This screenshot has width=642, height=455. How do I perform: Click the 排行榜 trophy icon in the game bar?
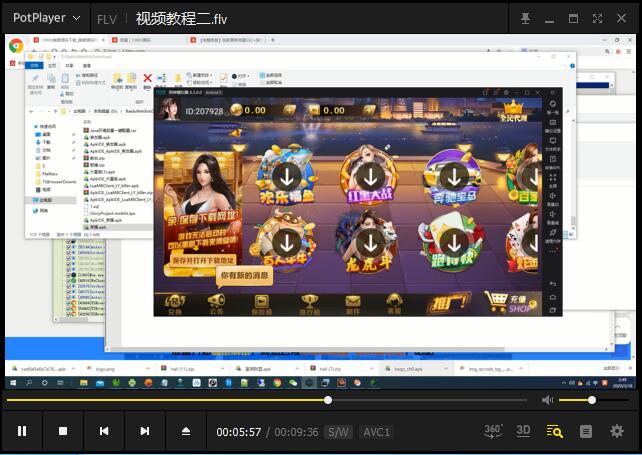tap(309, 305)
